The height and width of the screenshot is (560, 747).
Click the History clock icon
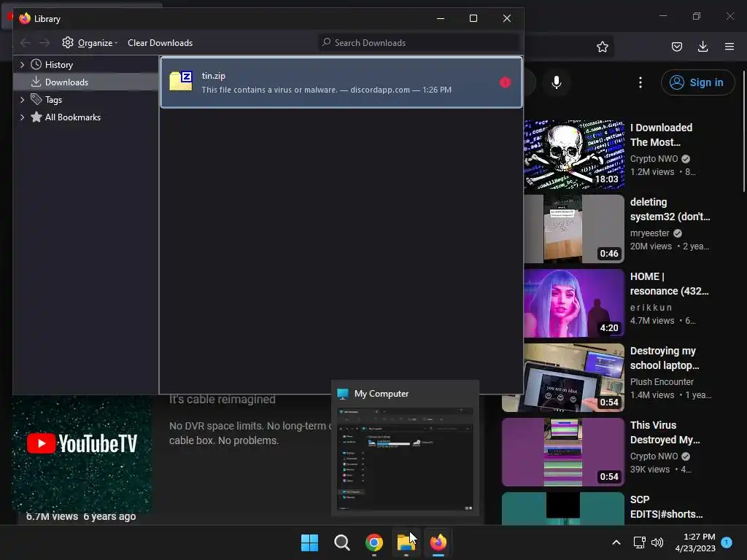coord(36,64)
